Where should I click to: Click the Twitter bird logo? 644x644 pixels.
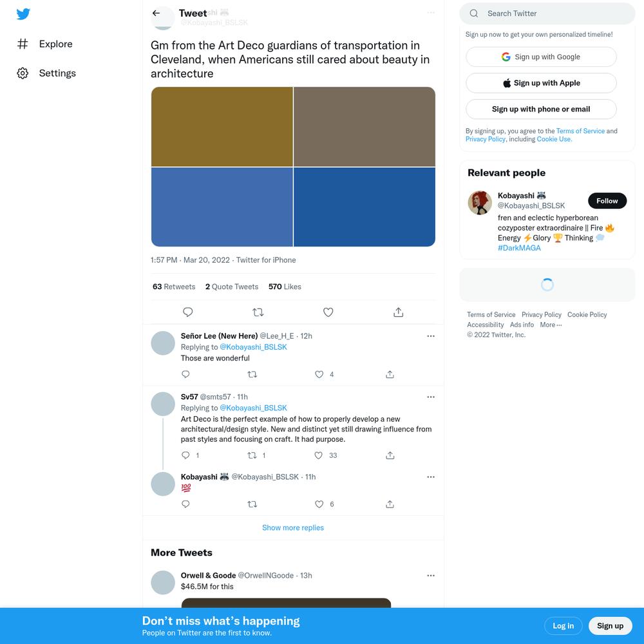23,14
